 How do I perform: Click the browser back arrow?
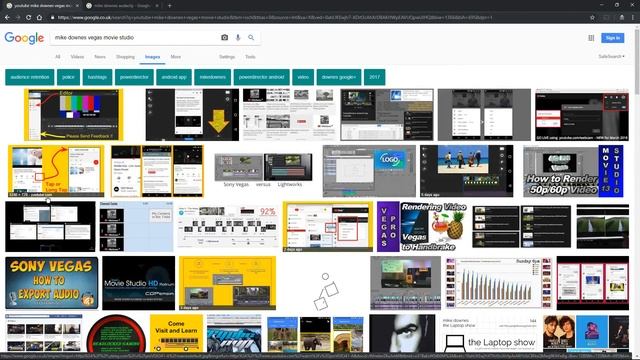click(7, 18)
